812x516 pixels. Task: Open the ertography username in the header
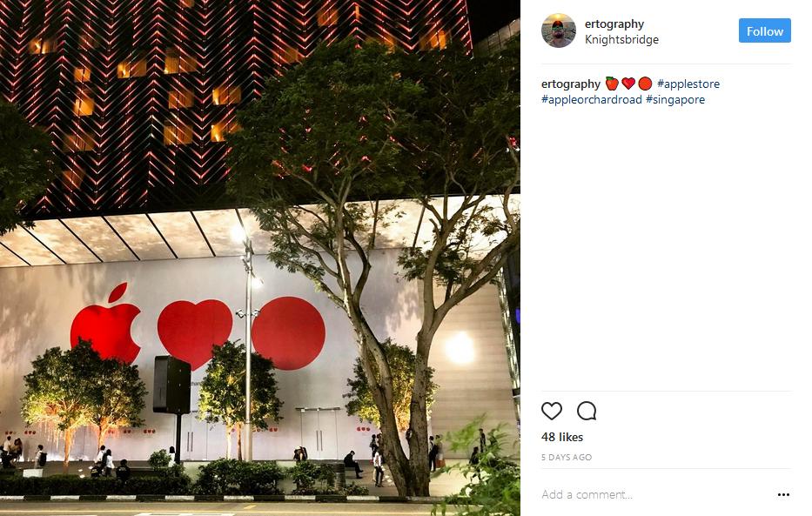point(614,23)
